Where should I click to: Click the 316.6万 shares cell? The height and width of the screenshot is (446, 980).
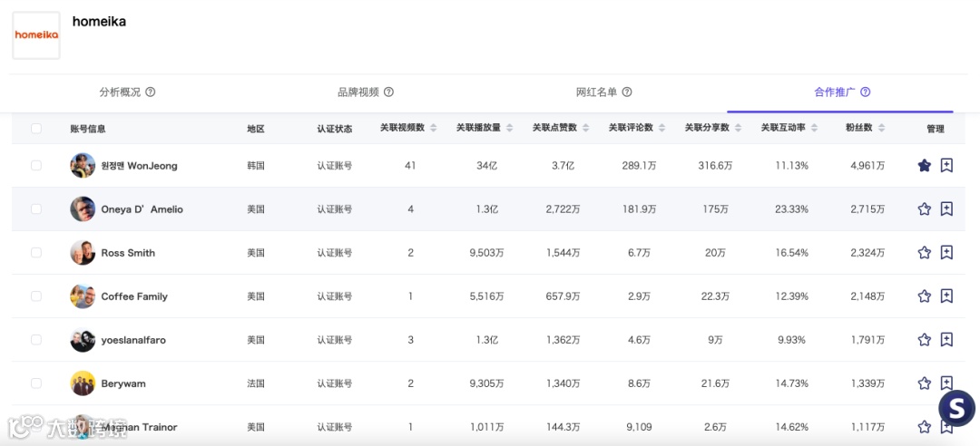715,166
